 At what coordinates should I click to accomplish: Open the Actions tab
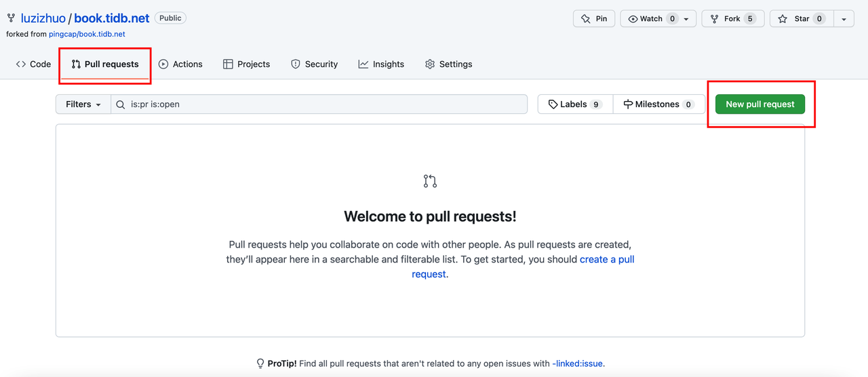click(180, 64)
